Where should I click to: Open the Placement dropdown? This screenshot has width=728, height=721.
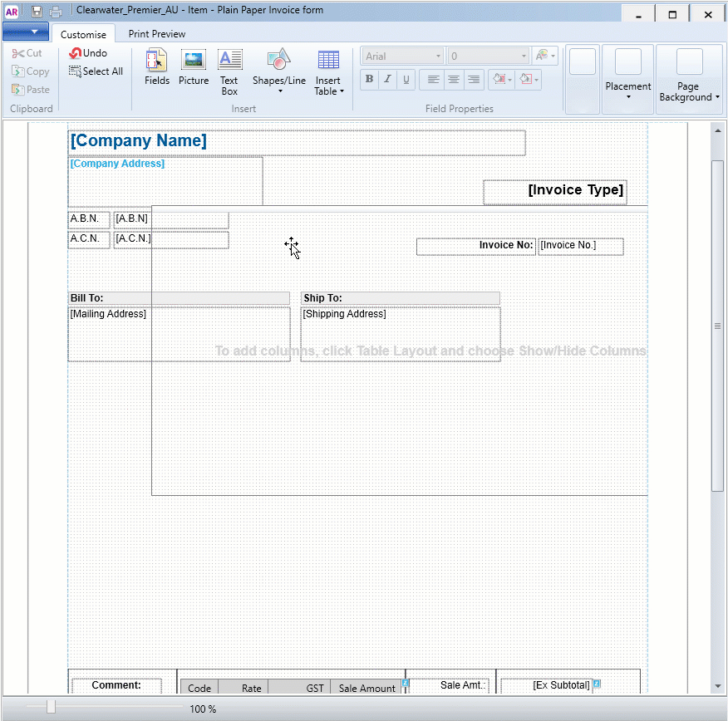click(x=627, y=79)
